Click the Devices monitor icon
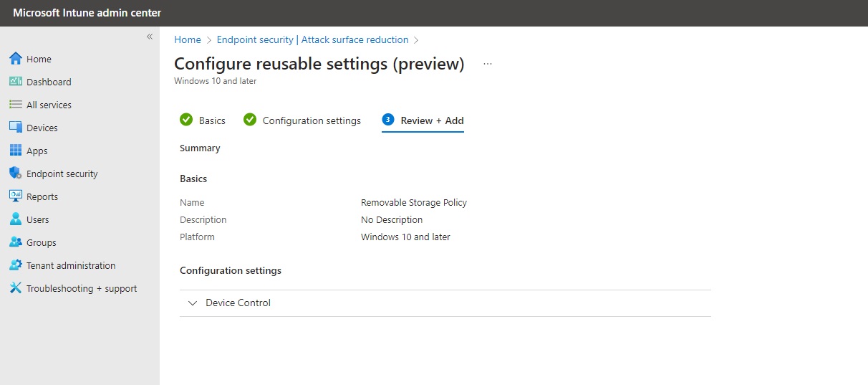 (x=16, y=128)
